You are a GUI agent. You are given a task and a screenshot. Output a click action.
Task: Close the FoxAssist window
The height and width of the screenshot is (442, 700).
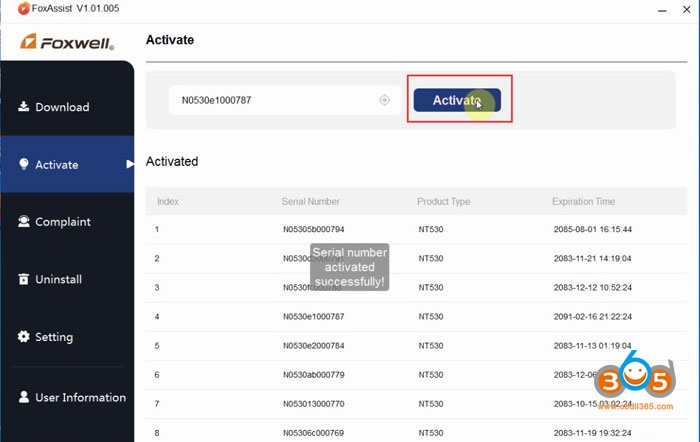point(687,9)
